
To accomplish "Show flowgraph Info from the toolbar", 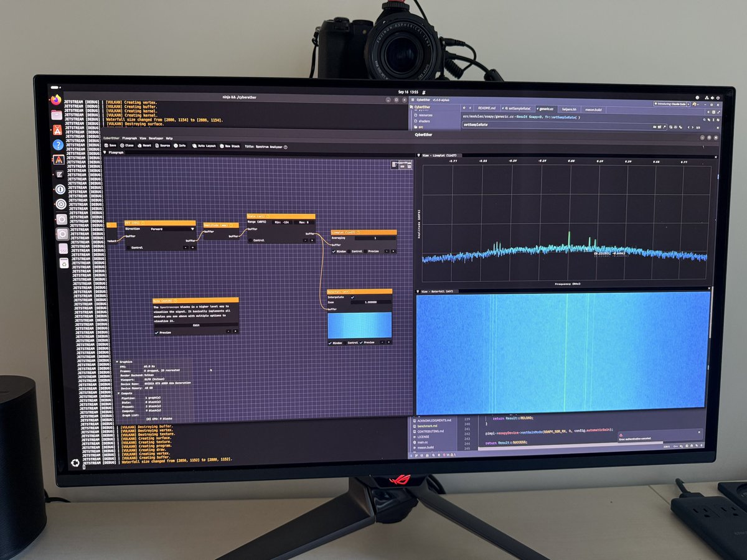I will (180, 146).
